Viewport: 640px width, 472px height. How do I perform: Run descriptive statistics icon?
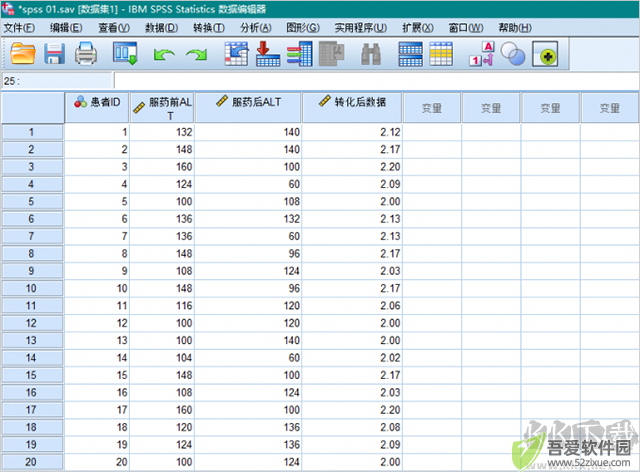tap(331, 53)
